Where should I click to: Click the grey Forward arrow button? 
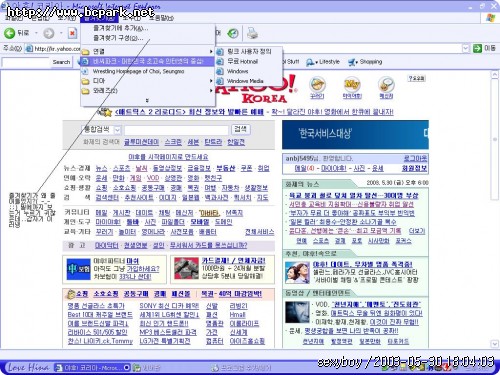[x=49, y=33]
